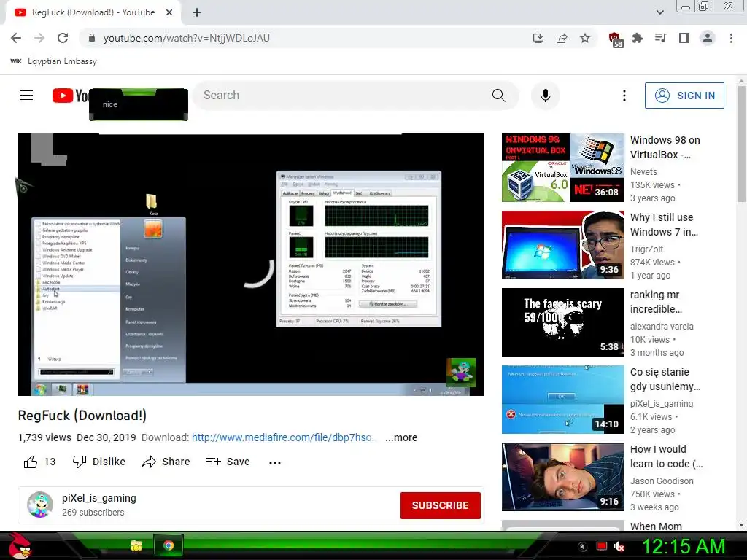Open YouTube settings three-dot menu

[624, 96]
